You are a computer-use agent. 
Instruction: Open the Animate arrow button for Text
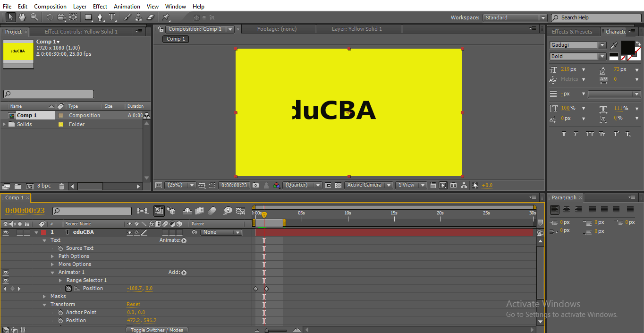pyautogui.click(x=184, y=240)
